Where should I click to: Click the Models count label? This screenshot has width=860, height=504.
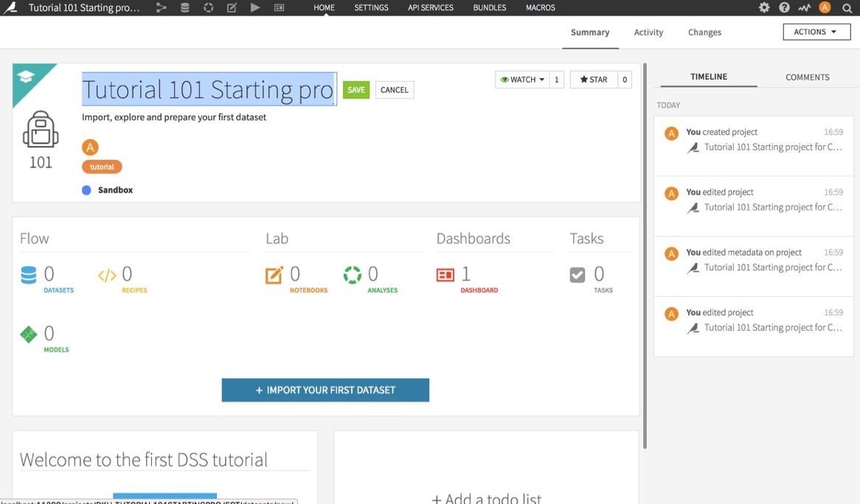[x=57, y=349]
